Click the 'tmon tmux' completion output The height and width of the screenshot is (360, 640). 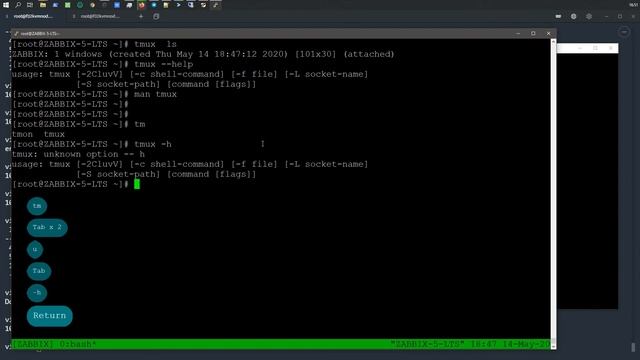tap(38, 134)
